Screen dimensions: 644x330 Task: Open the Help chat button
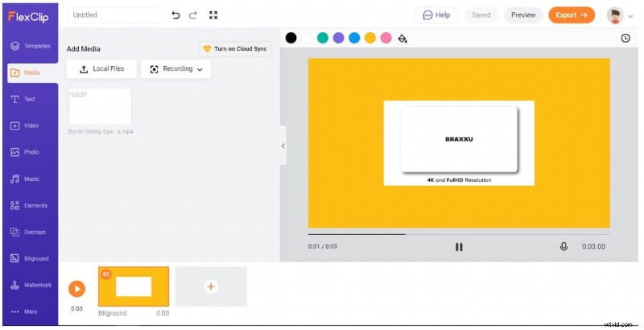point(436,15)
